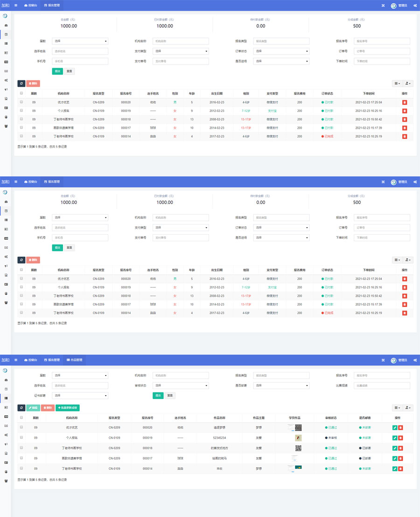Image resolution: width=420 pixels, height=517 pixels.
Task: Click the red delete icon in the 52345234 row
Action: (400, 438)
